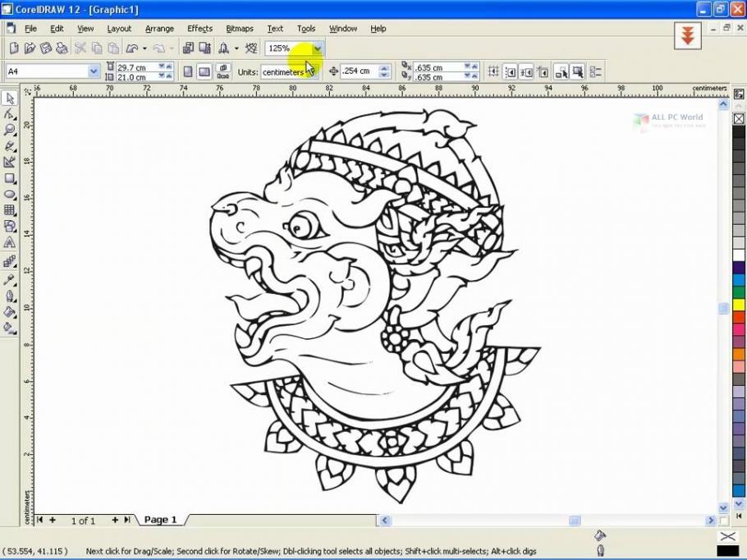
Task: Apply yellow from the color palette
Action: [x=739, y=304]
